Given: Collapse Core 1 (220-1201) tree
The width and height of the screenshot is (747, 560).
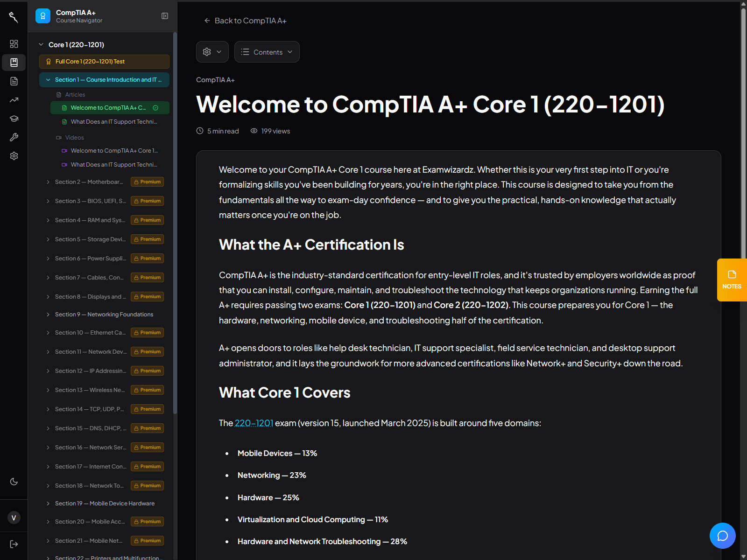Looking at the screenshot, I should click(41, 45).
